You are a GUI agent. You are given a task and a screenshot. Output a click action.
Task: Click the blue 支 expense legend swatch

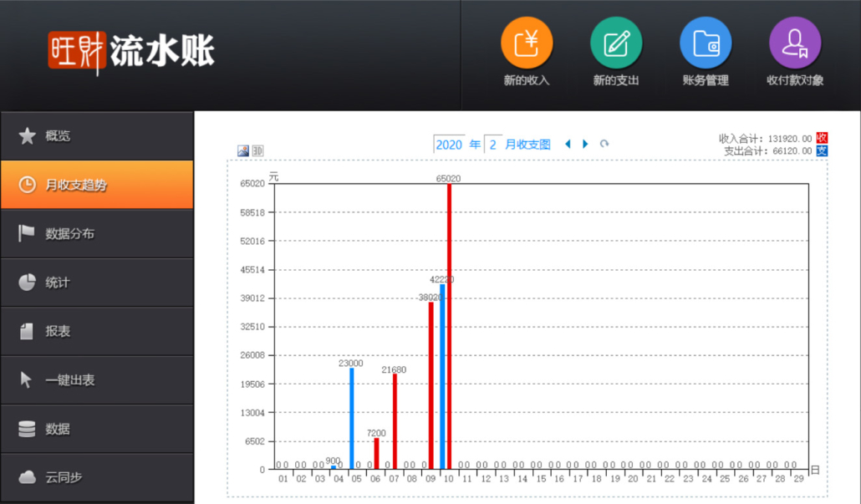point(822,150)
